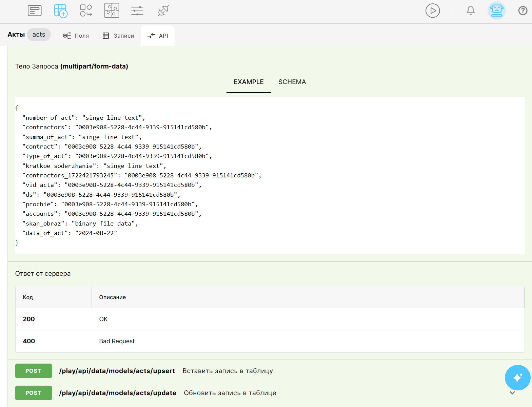
Task: Click the "accounts" line in example
Action: coord(112,214)
